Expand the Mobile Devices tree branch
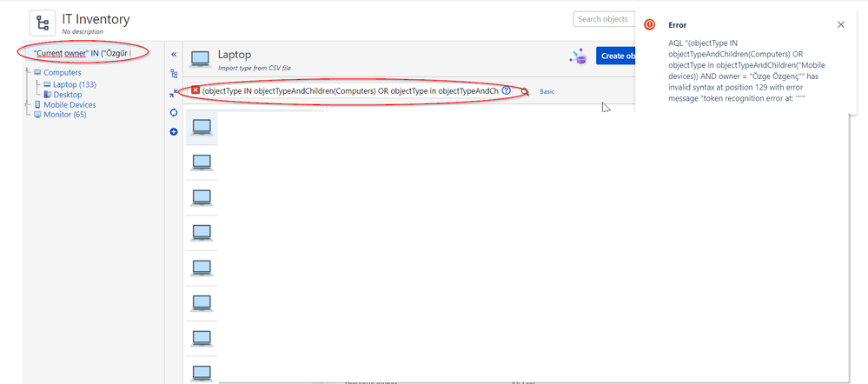868x384 pixels. click(x=27, y=104)
